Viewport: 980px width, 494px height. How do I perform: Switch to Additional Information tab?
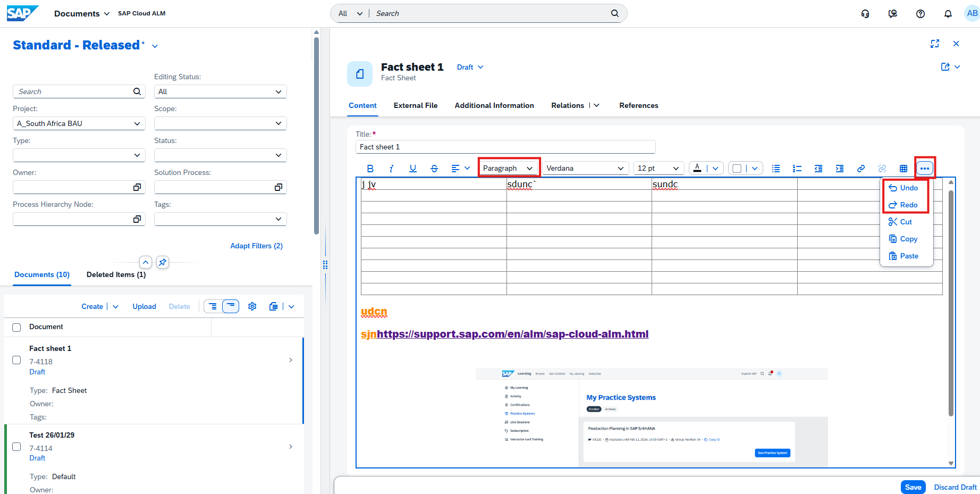[494, 105]
